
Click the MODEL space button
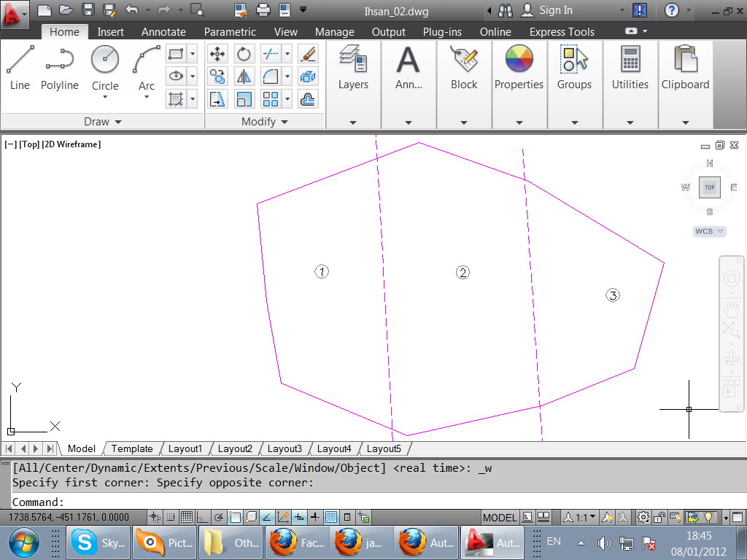tap(500, 518)
